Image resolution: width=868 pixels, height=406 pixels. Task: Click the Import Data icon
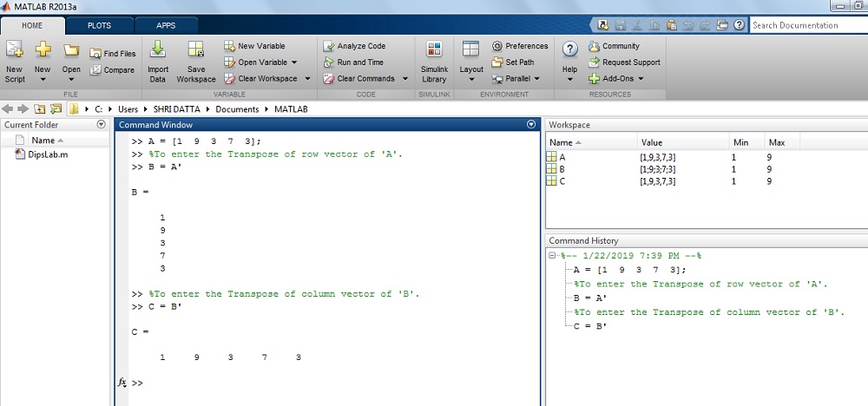(x=158, y=52)
